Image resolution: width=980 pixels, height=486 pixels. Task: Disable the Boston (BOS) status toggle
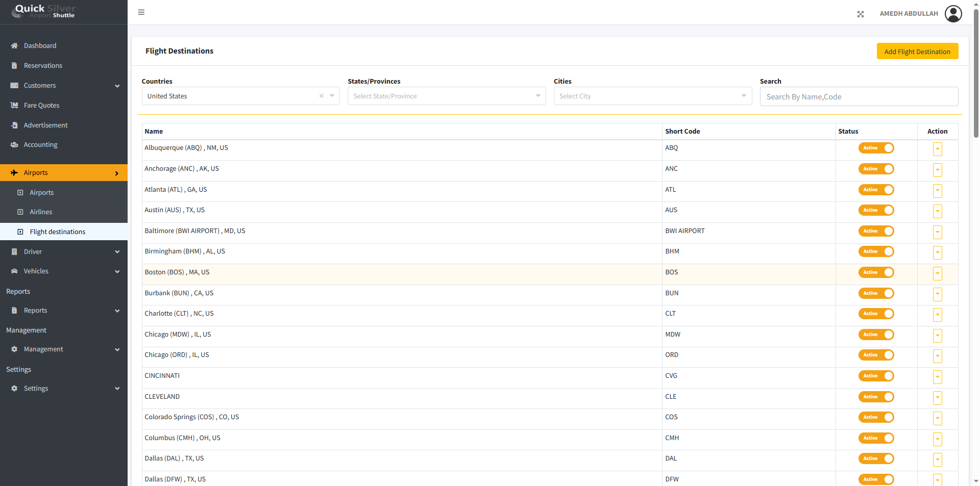coord(876,272)
